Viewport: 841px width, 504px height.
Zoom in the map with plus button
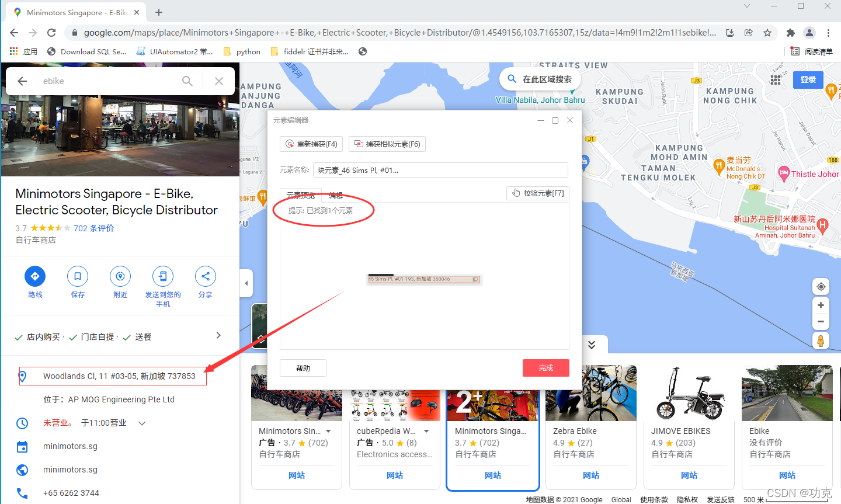[x=821, y=305]
